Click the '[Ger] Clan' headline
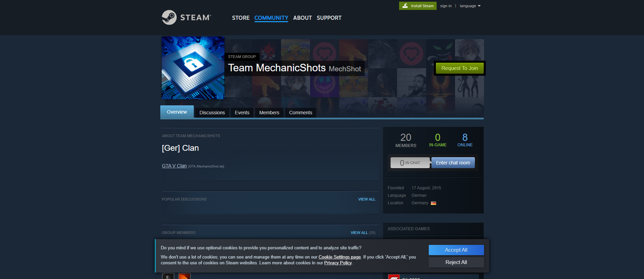Viewport: 644px width, 279px height. (180, 148)
